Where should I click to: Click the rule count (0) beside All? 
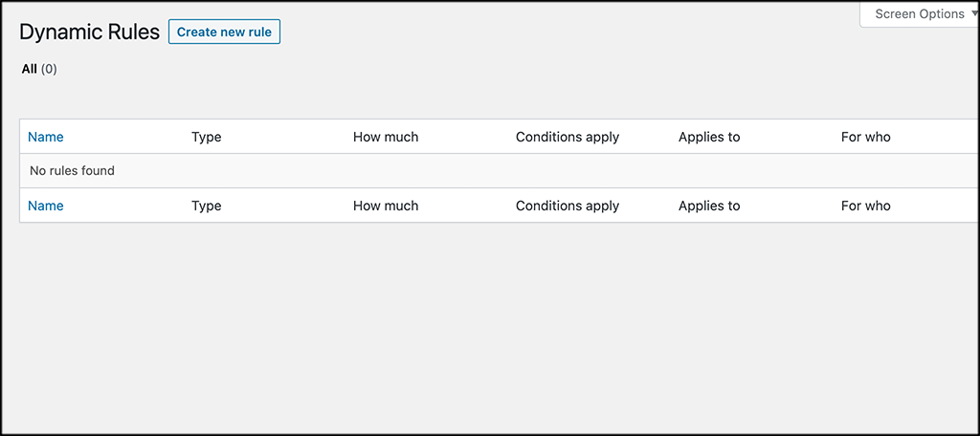tap(49, 70)
